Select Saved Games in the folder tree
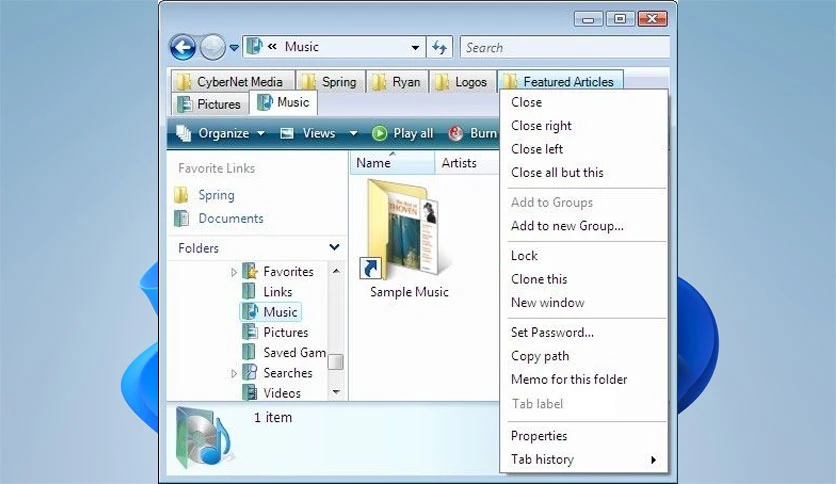 295,353
